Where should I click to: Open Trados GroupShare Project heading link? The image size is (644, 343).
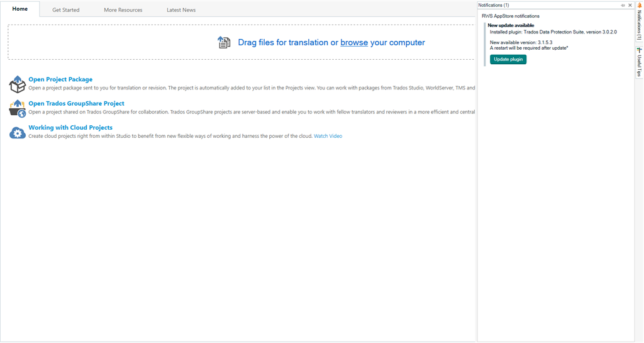pos(76,103)
